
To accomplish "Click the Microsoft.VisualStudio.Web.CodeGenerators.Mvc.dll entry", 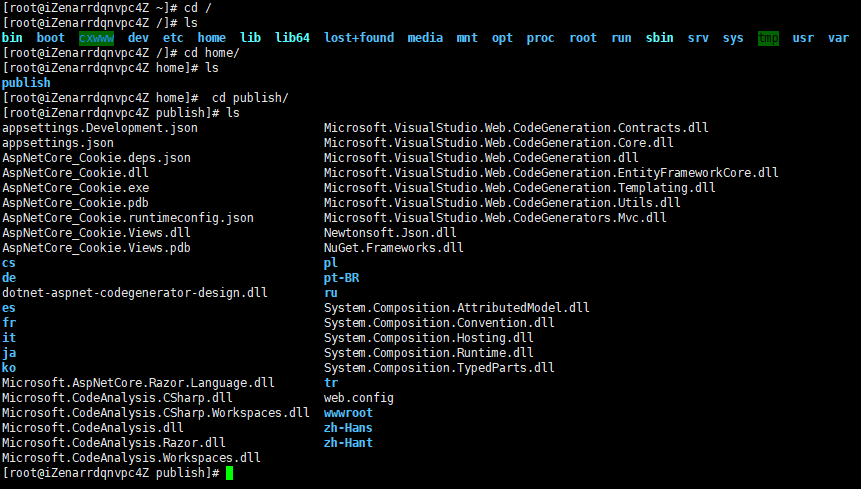I will [495, 218].
